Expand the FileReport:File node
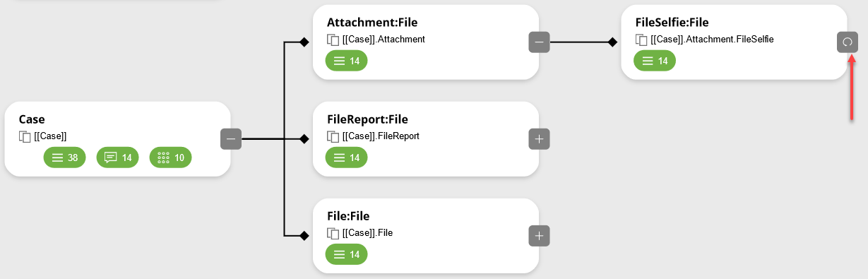Image resolution: width=868 pixels, height=279 pixels. click(539, 138)
